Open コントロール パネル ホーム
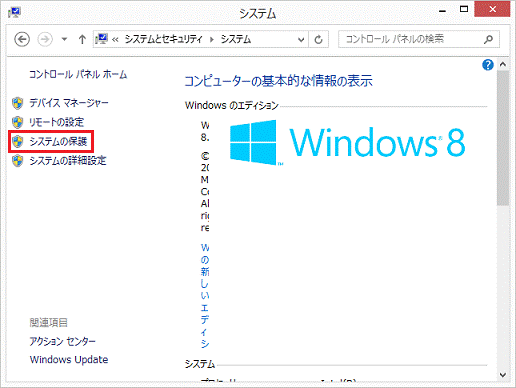Image resolution: width=516 pixels, height=388 pixels. [x=78, y=74]
